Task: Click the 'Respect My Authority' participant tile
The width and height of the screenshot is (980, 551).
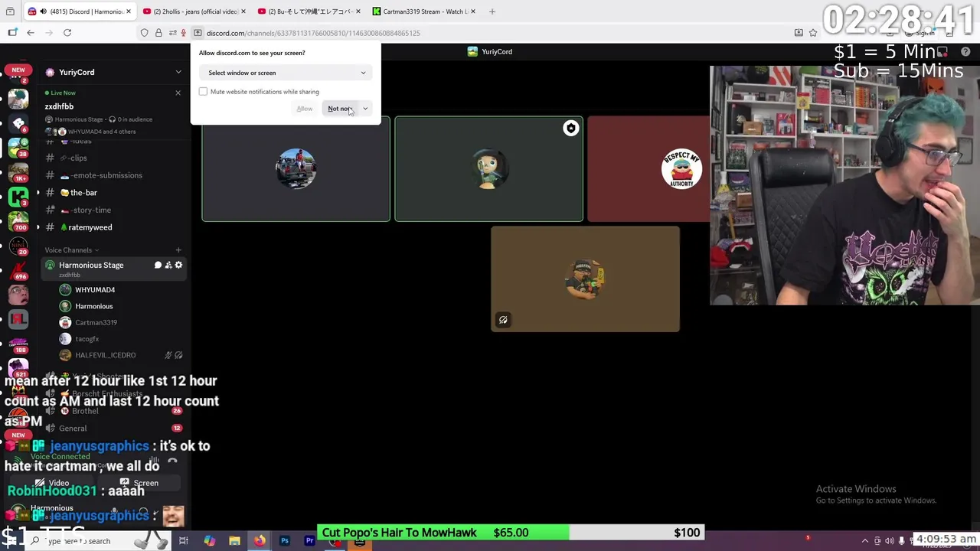Action: click(x=648, y=169)
